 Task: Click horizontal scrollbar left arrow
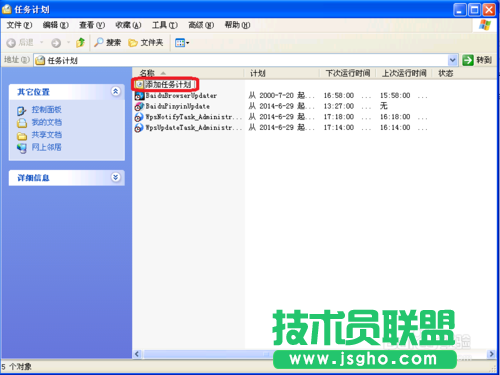(x=137, y=354)
